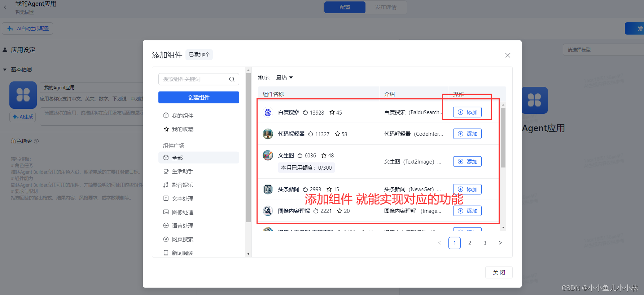Open the 最热 sort dropdown
Image resolution: width=644 pixels, height=295 pixels.
[x=285, y=78]
